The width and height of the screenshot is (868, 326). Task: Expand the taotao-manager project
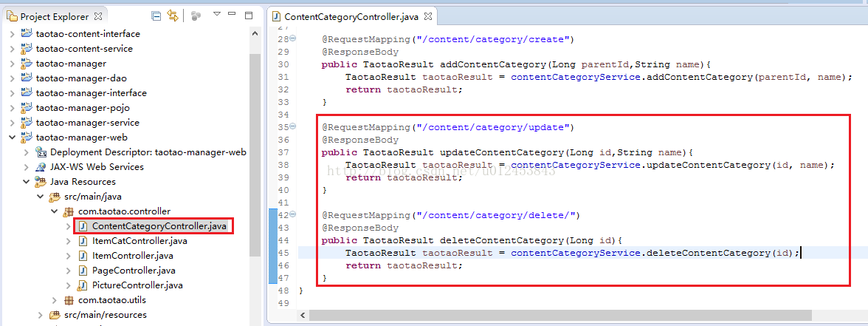12,64
